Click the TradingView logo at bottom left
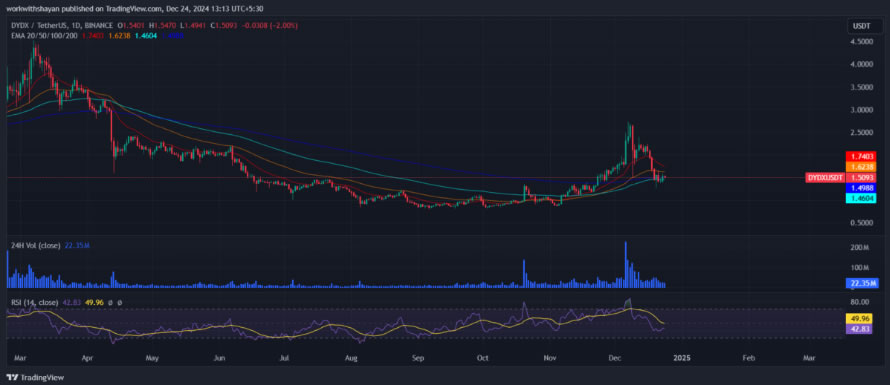This screenshot has width=890, height=385. (35, 378)
